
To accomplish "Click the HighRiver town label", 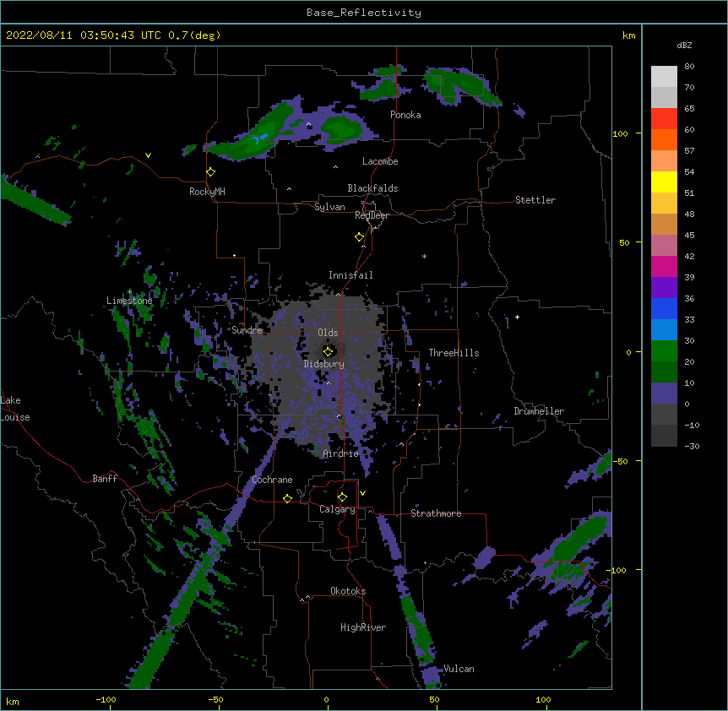I will click(363, 627).
